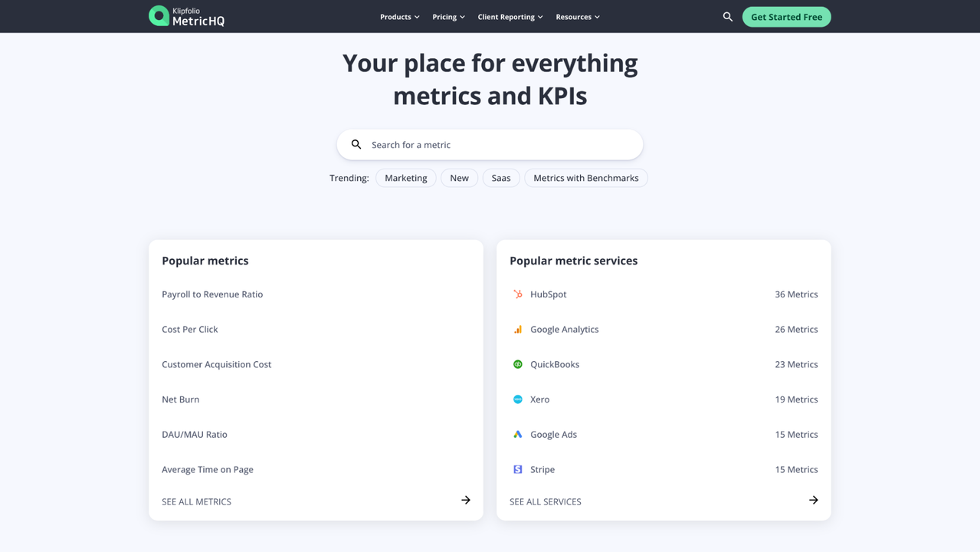Select the Marketing trending tag
The image size is (980, 552).
click(406, 178)
